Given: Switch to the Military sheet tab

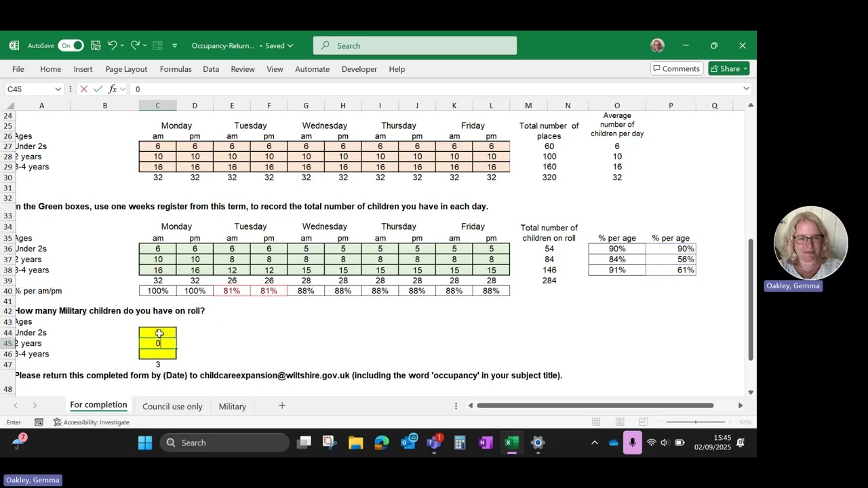Looking at the screenshot, I should tap(232, 407).
